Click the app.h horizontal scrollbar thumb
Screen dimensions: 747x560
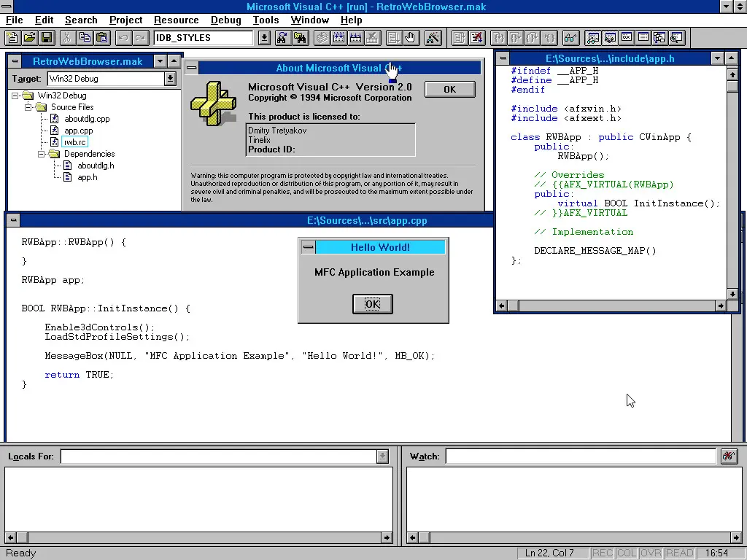513,306
